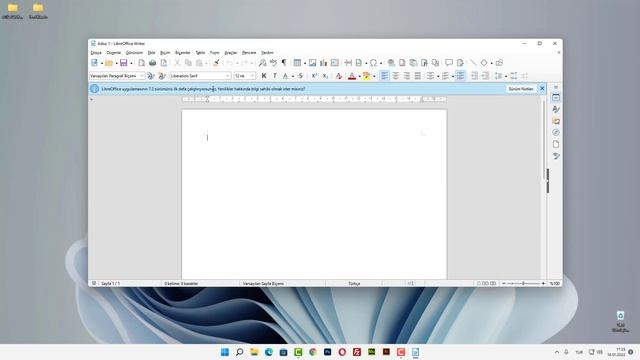Close the blue infobar
The image size is (640, 360).
(x=542, y=89)
